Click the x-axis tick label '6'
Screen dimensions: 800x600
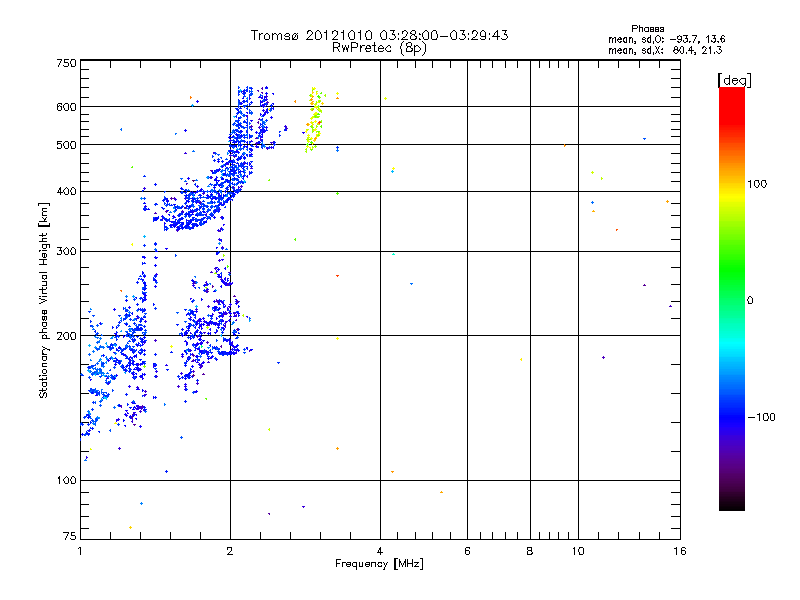[x=467, y=551]
